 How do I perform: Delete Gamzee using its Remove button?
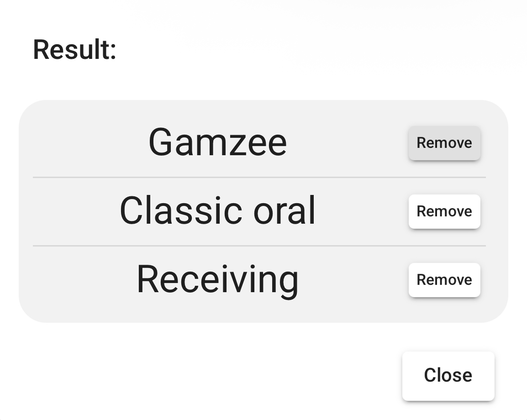click(x=444, y=143)
